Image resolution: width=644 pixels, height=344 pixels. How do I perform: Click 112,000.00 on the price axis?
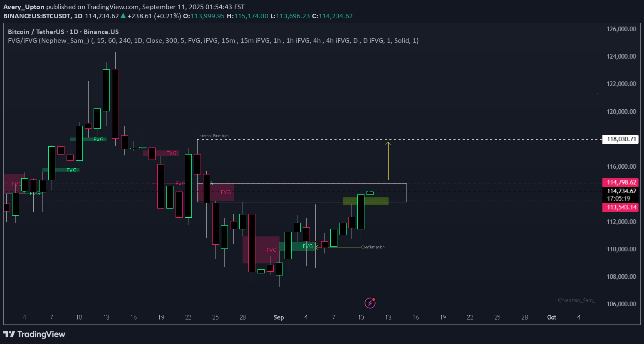pyautogui.click(x=621, y=222)
